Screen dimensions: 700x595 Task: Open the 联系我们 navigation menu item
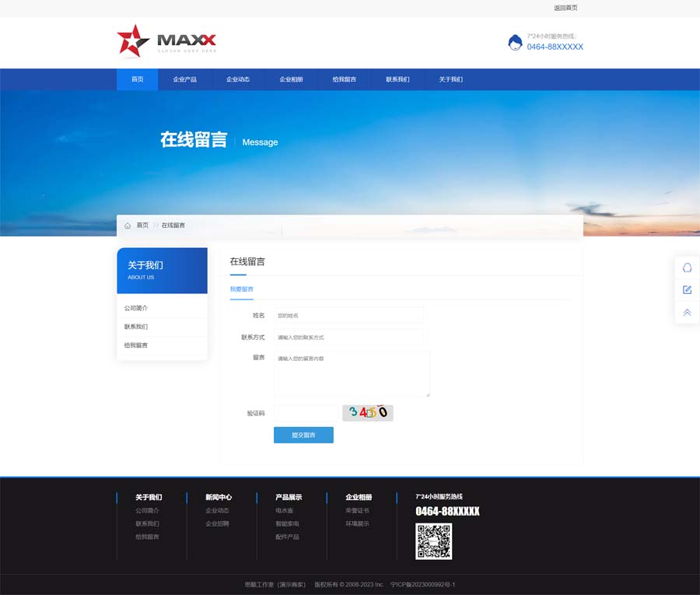(x=397, y=79)
